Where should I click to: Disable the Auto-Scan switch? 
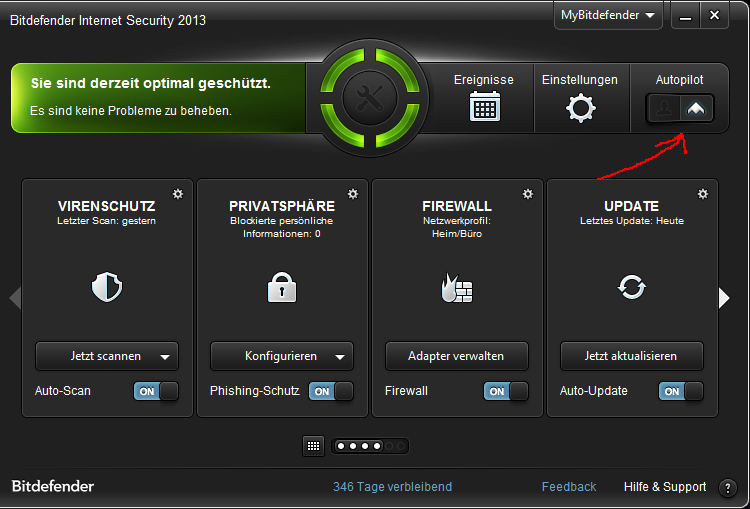156,391
